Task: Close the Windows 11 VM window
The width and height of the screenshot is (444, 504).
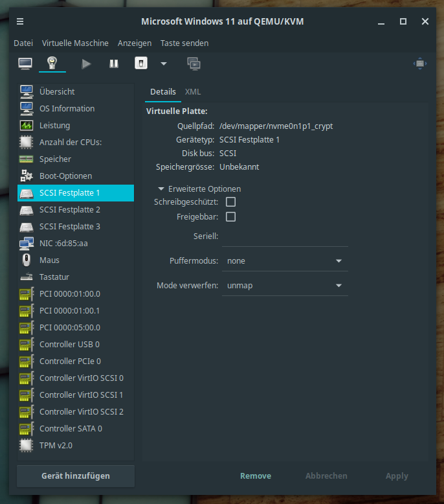Action: 425,21
